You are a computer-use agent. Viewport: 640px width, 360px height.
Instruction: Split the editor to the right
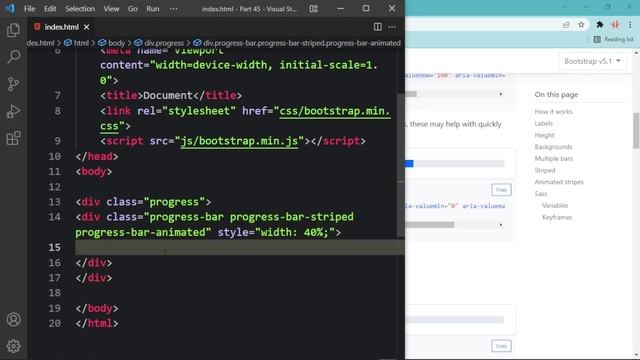[378, 27]
